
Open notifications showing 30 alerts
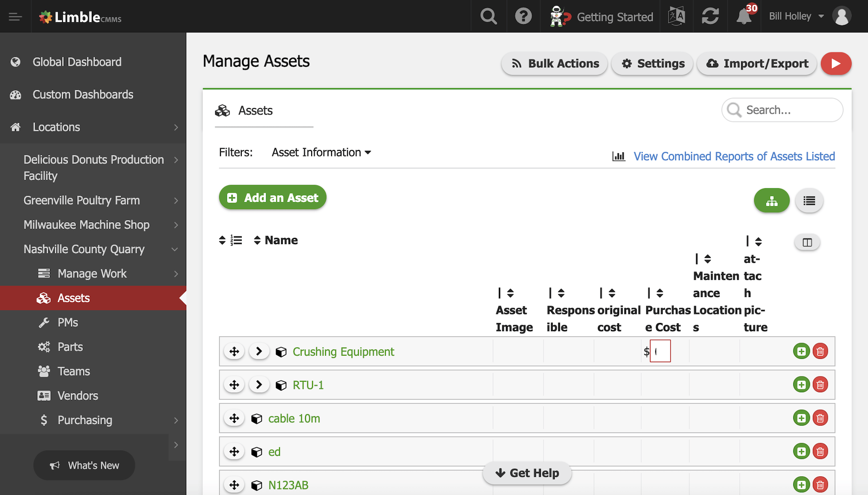tap(743, 16)
